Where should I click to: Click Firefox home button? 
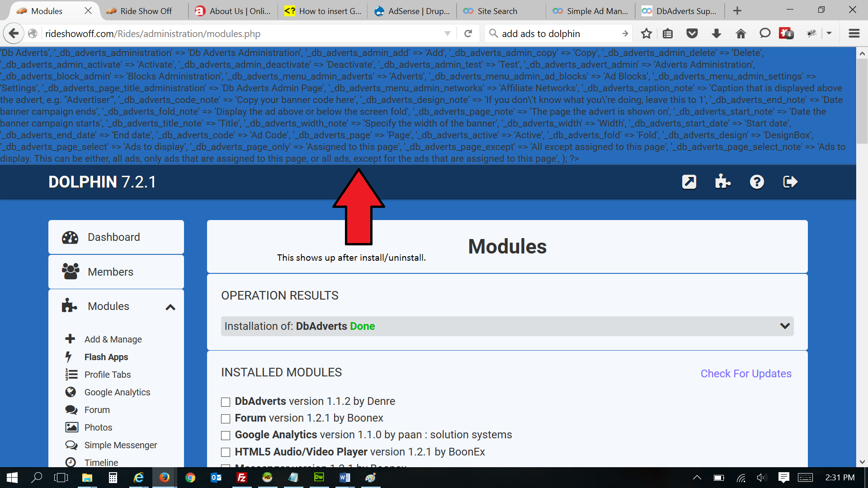[x=741, y=33]
